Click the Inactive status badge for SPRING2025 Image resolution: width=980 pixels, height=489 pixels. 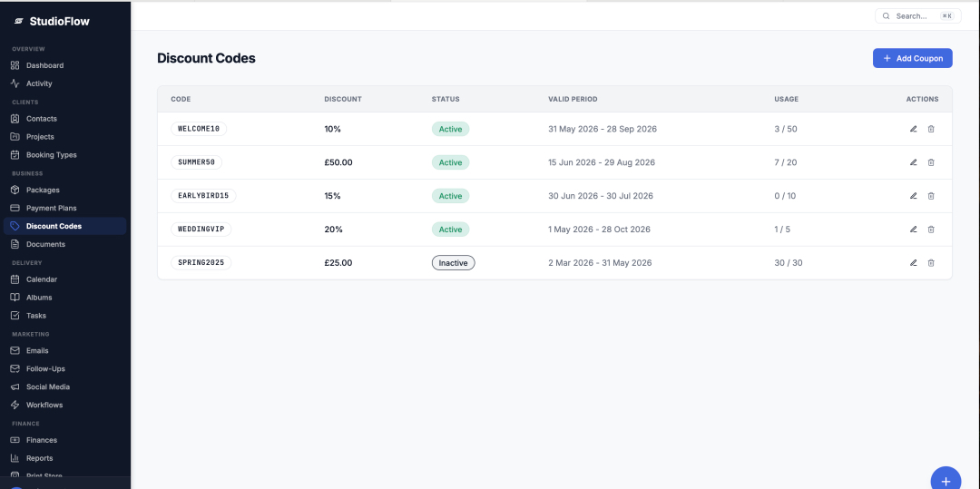(453, 263)
